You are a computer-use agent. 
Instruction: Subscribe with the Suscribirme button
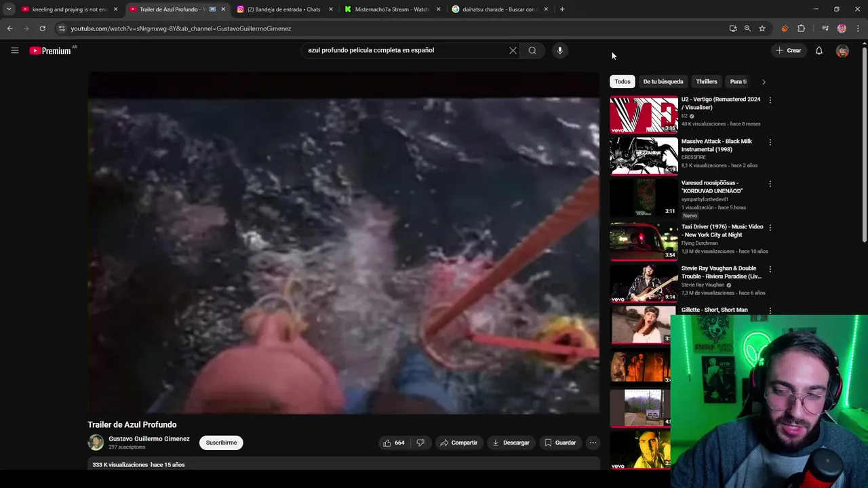pyautogui.click(x=221, y=443)
